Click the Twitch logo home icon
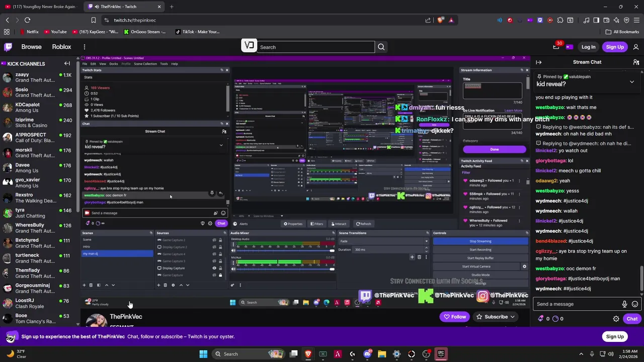This screenshot has height=362, width=644. point(8,47)
